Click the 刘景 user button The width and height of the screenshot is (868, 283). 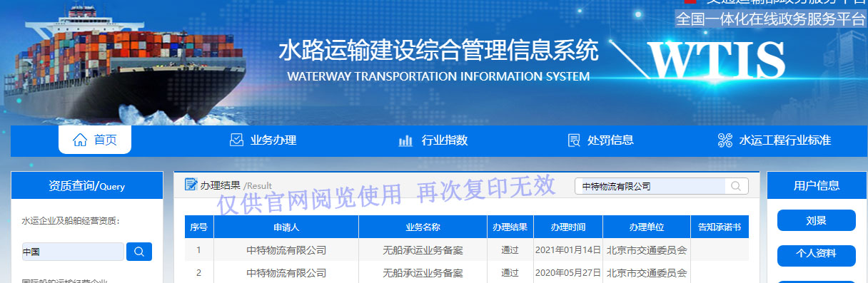coord(816,221)
